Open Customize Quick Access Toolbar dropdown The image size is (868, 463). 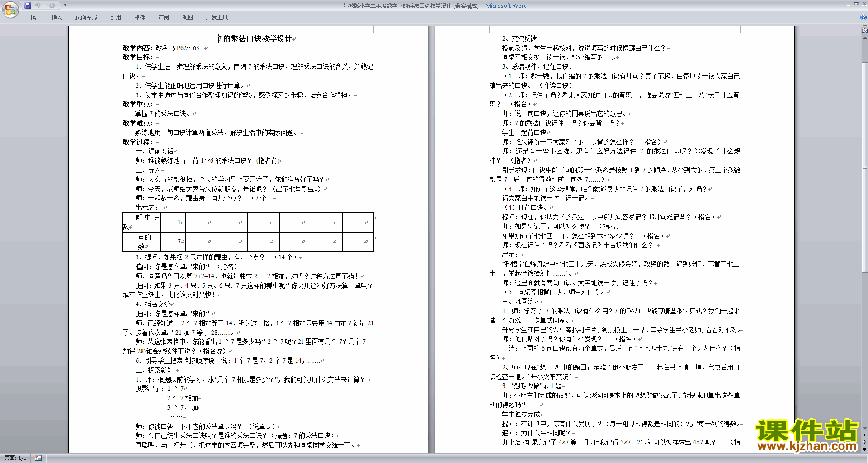65,5
